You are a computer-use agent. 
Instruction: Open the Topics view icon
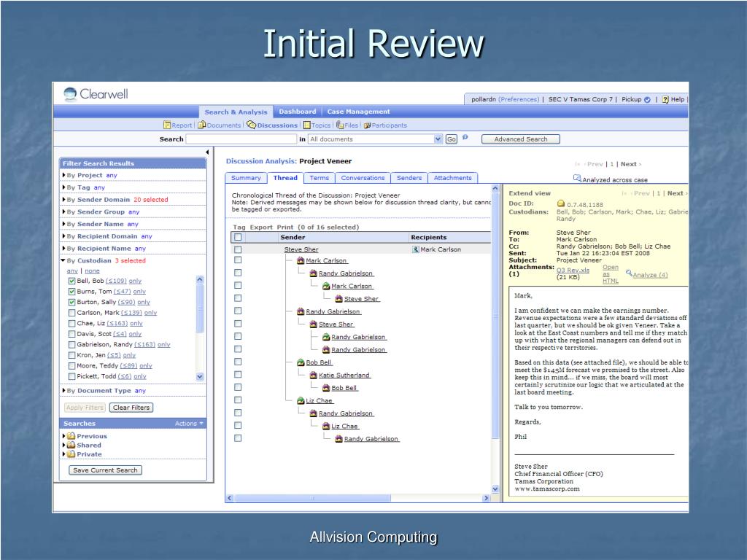click(307, 125)
